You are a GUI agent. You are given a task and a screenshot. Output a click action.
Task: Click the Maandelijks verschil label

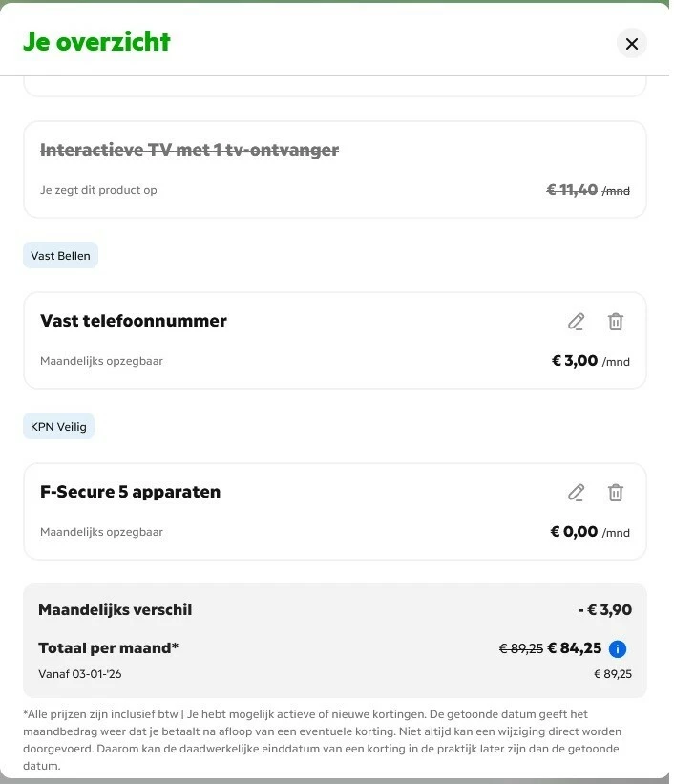pyautogui.click(x=115, y=610)
